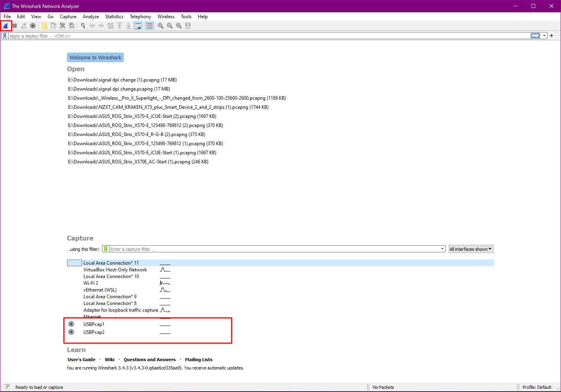Start capturing packets with the shark fin icon
Image resolution: width=561 pixels, height=392 pixels.
(x=6, y=26)
